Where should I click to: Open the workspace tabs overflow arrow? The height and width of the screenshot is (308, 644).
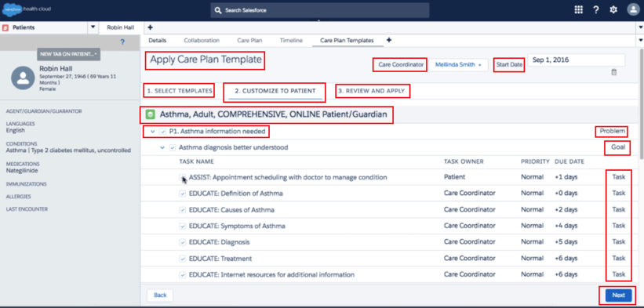(641, 27)
